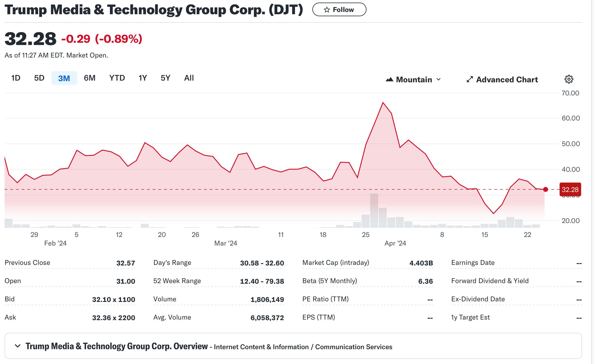Select the 5D time range tab

click(39, 78)
